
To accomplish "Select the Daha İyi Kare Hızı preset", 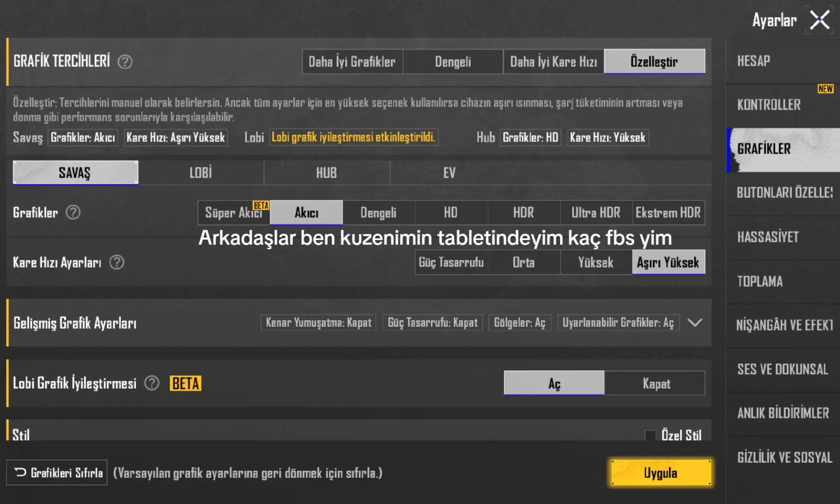I will tap(554, 62).
